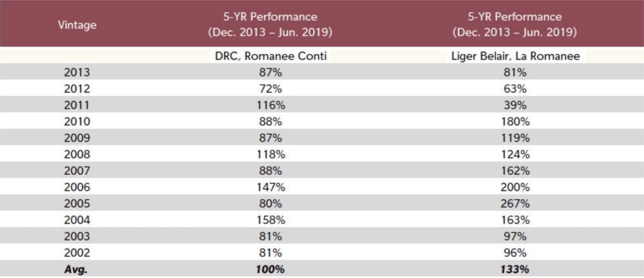Screen dimensions: 644x278
Task: Select the DRC, Romanee Conti subheader
Action: pos(270,56)
